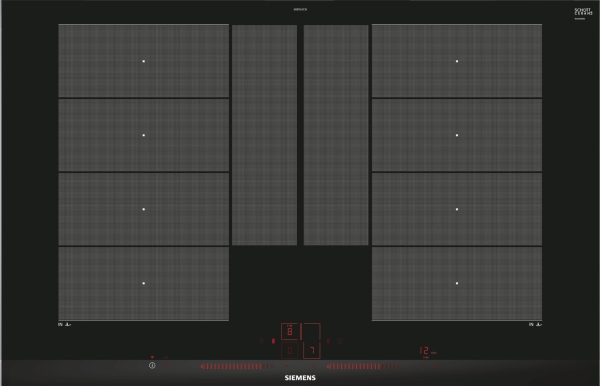Click the SIEMENS logo

tap(300, 378)
